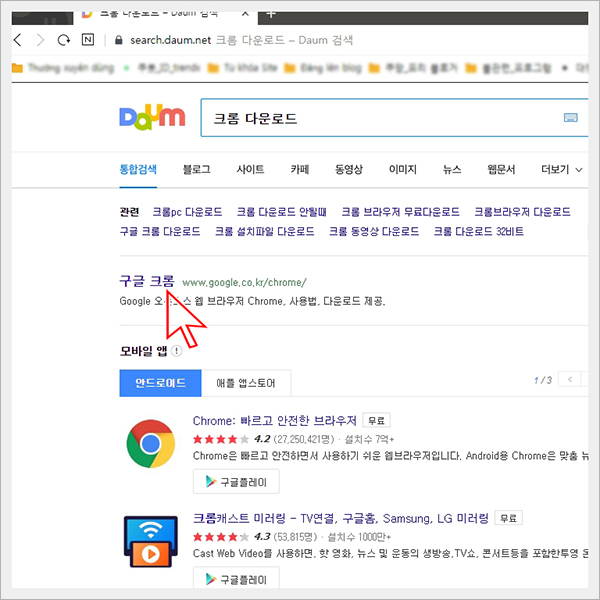Screen dimensions: 600x600
Task: Close the Daum search browser tab
Action: coord(245,14)
